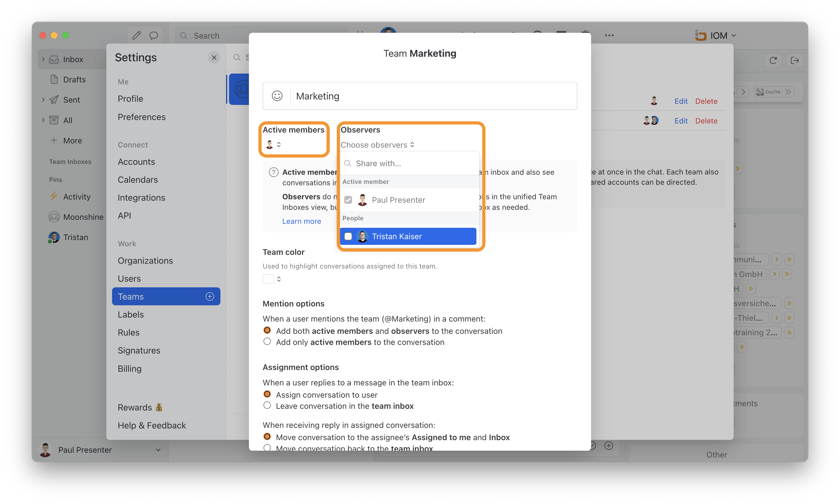Open Moonshine team pin

(76, 217)
